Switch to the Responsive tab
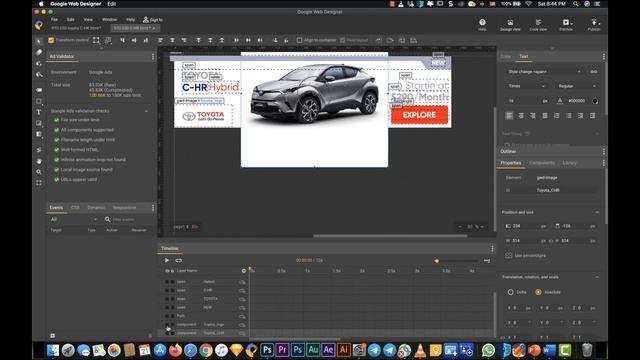Image resolution: width=640 pixels, height=360 pixels. pyautogui.click(x=124, y=208)
